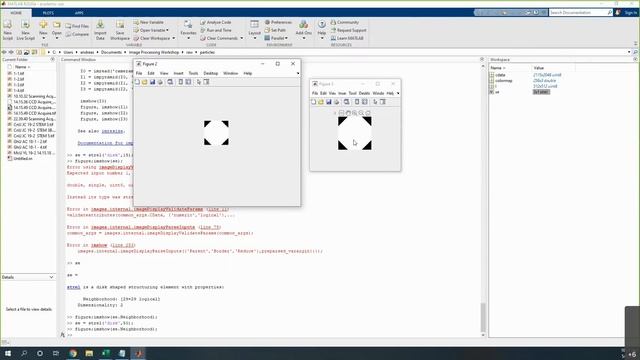Viewport: 640px width, 360px height.
Task: Expand the Details panel chevron
Action: click(x=51, y=277)
